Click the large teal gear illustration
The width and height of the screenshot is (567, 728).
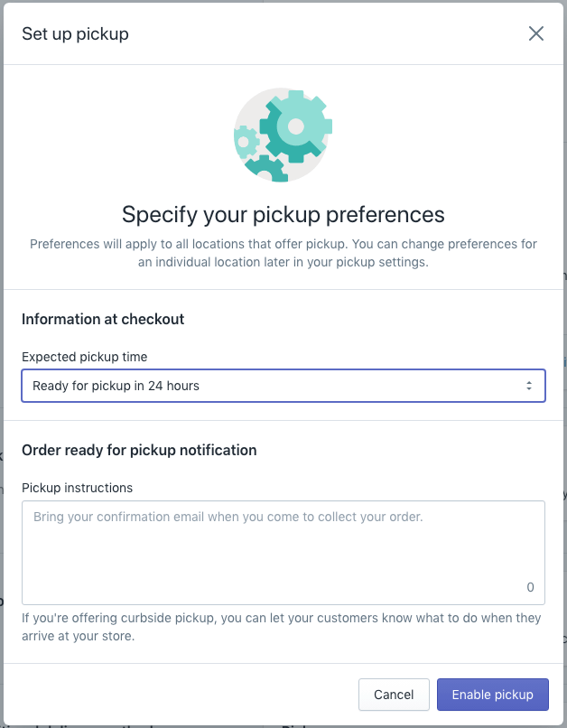pyautogui.click(x=295, y=126)
